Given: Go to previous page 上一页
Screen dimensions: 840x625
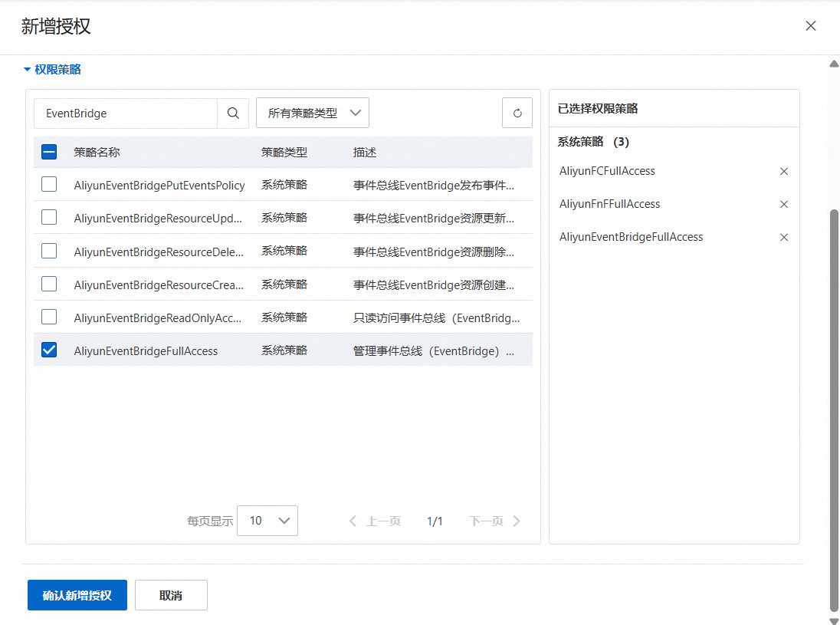Looking at the screenshot, I should [x=375, y=521].
